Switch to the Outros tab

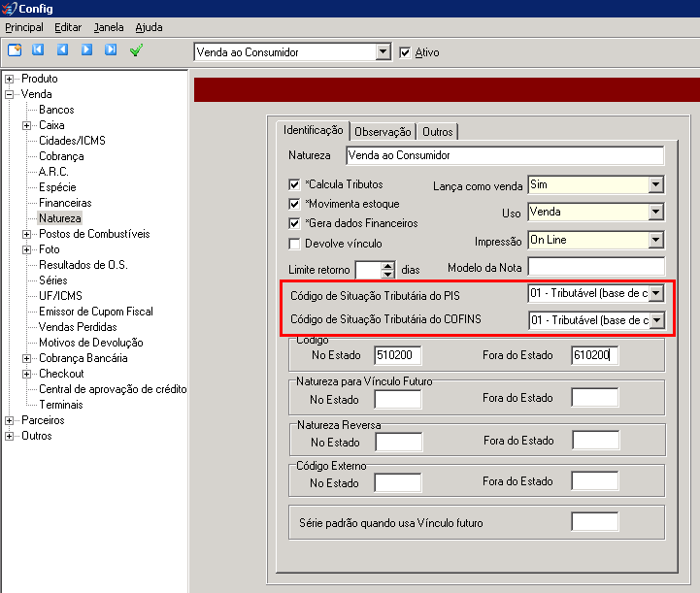(x=438, y=132)
